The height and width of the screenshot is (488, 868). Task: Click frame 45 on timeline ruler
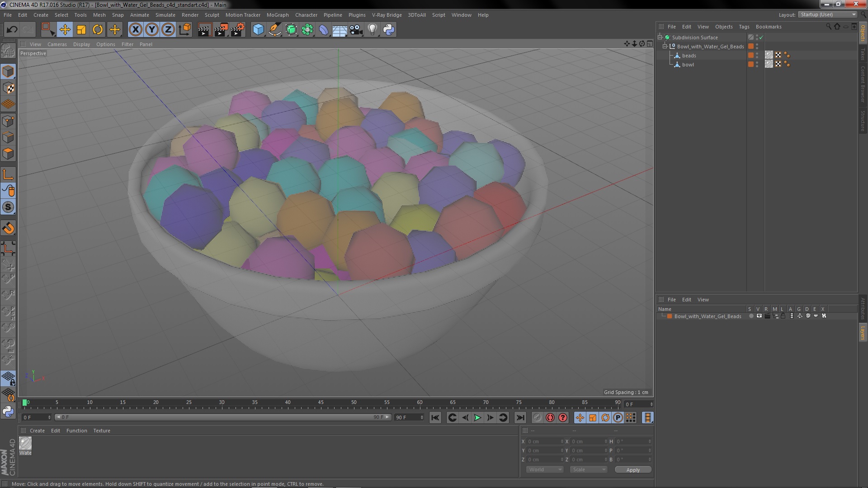[321, 403]
